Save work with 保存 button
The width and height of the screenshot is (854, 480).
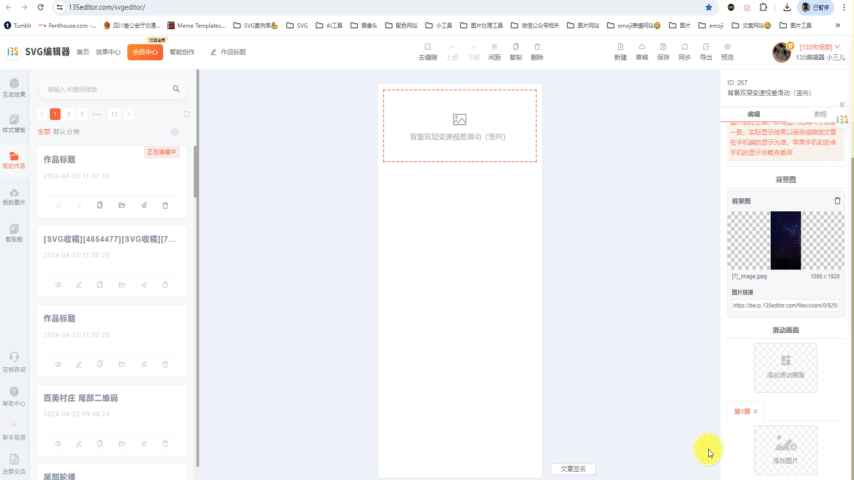tap(663, 52)
